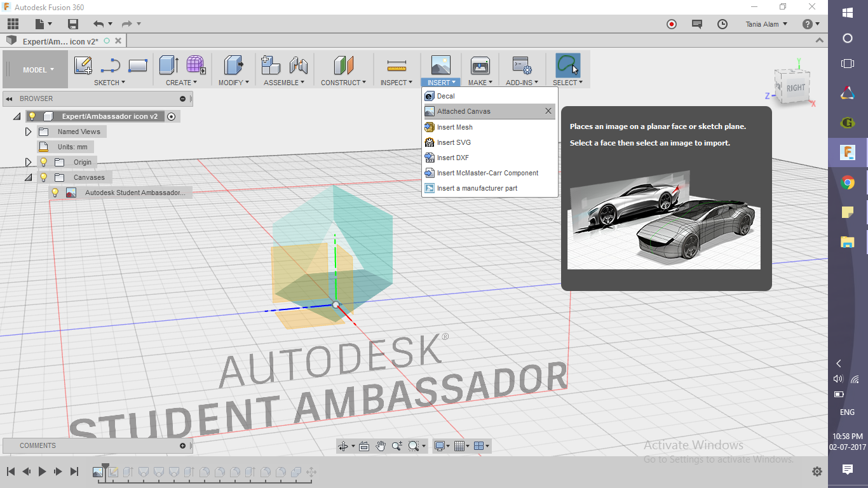Toggle root component visibility lightbulb
868x488 pixels.
click(x=32, y=116)
